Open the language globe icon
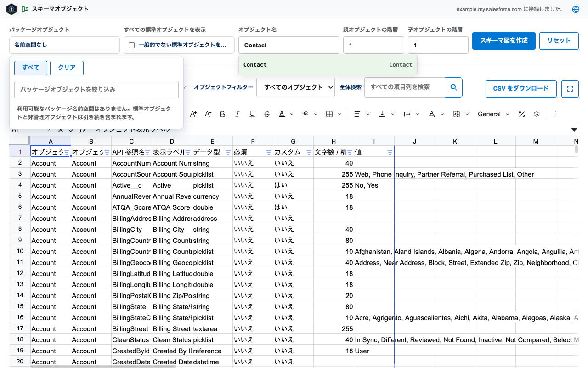The image size is (588, 368). 576,9
